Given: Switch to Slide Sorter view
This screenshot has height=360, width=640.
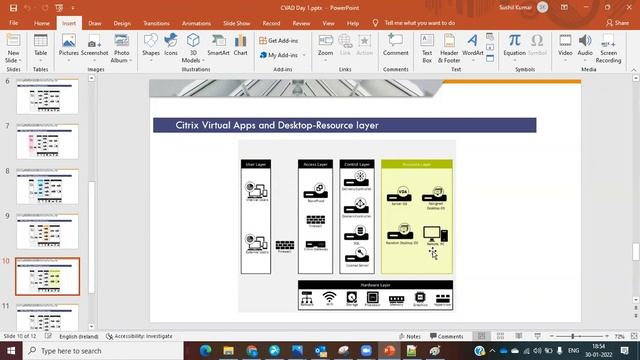Looking at the screenshot, I should tap(500, 336).
